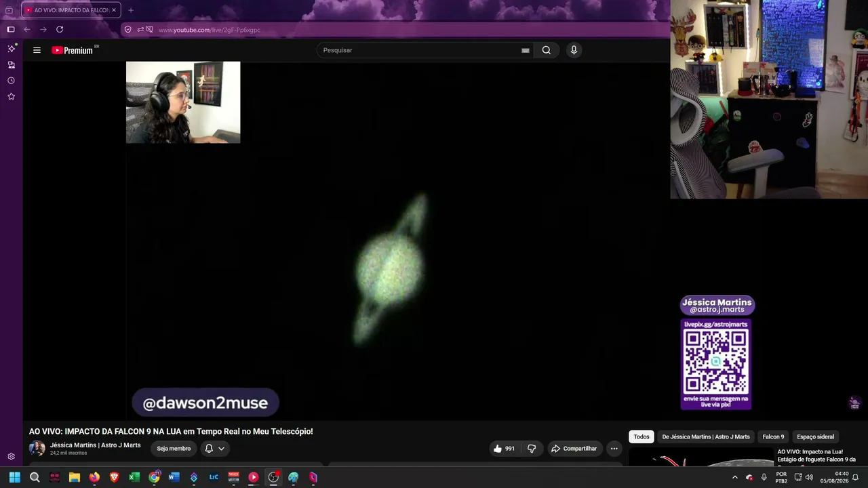The width and height of the screenshot is (868, 488).
Task: Open the clock and calendar at 04:40
Action: (834, 477)
